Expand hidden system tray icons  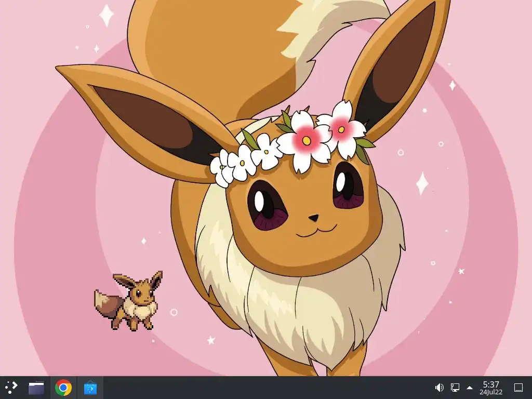pyautogui.click(x=470, y=388)
